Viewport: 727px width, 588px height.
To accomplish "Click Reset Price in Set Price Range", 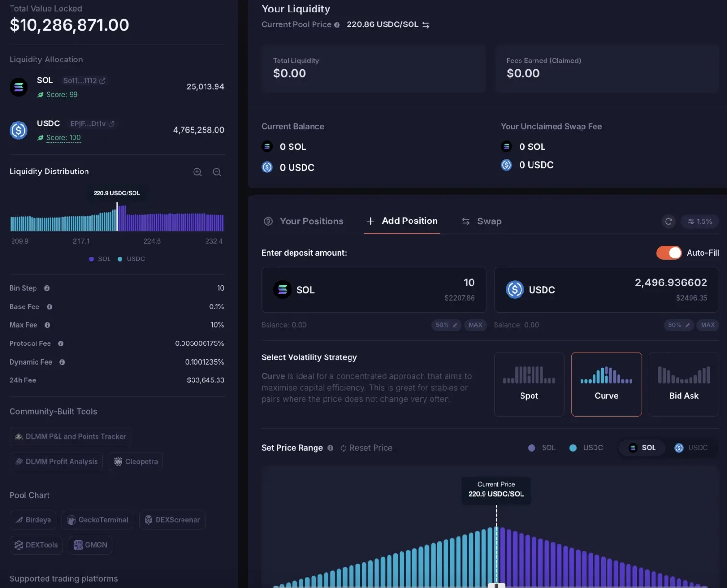I will click(x=366, y=448).
